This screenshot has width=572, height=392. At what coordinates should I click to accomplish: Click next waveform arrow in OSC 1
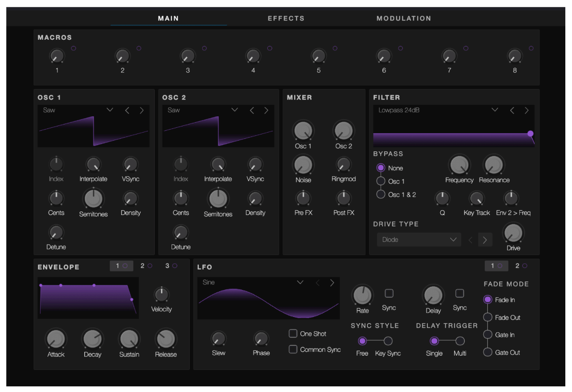[141, 111]
